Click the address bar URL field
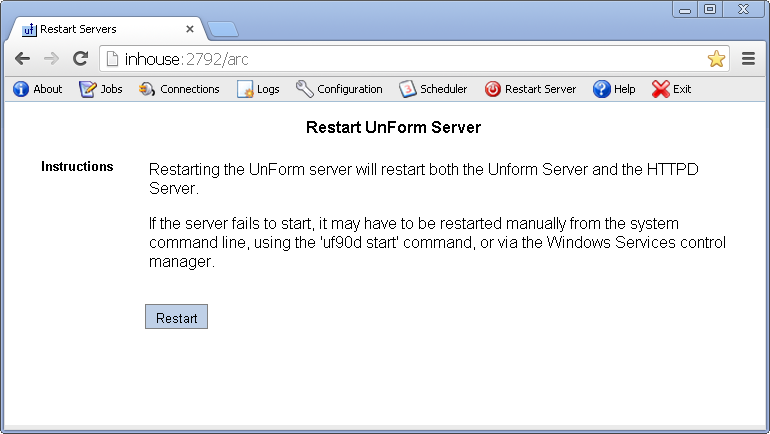The height and width of the screenshot is (434, 770). [x=400, y=59]
